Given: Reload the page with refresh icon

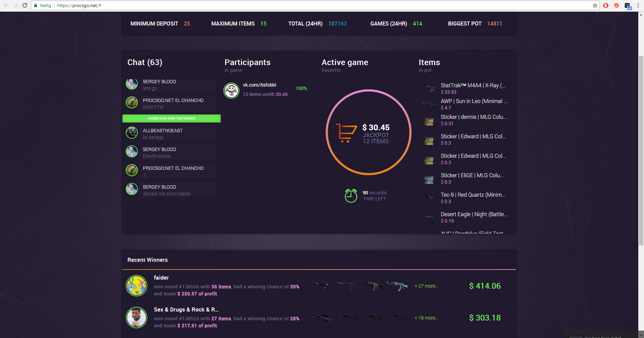Looking at the screenshot, I should pyautogui.click(x=25, y=5).
